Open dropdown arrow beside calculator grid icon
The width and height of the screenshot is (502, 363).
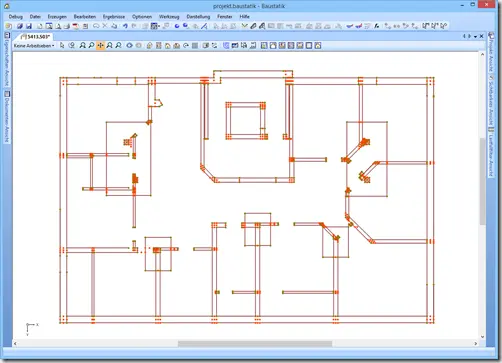click(159, 26)
